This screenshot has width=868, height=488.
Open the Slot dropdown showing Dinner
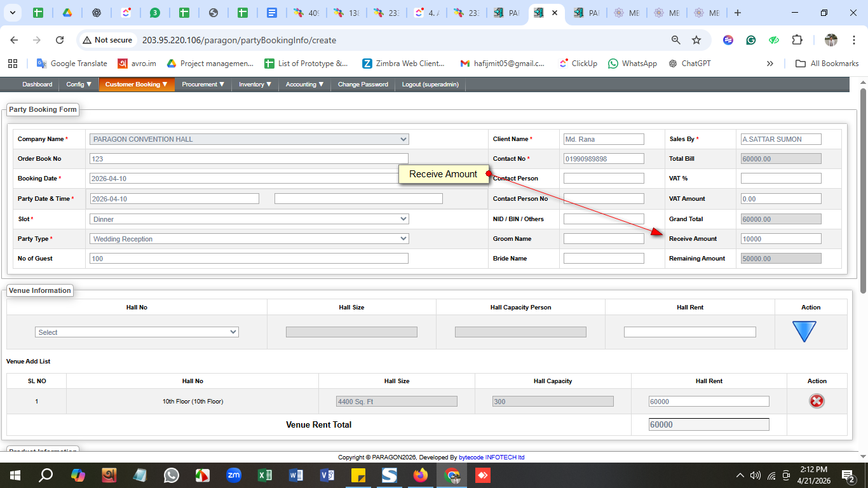pyautogui.click(x=249, y=219)
